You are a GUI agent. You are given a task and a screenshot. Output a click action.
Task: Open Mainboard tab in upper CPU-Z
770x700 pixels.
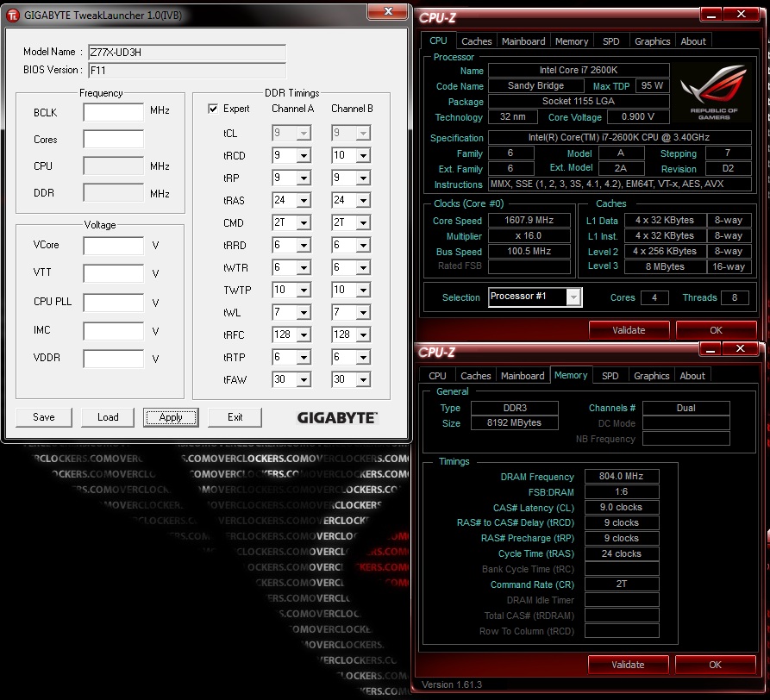click(523, 41)
